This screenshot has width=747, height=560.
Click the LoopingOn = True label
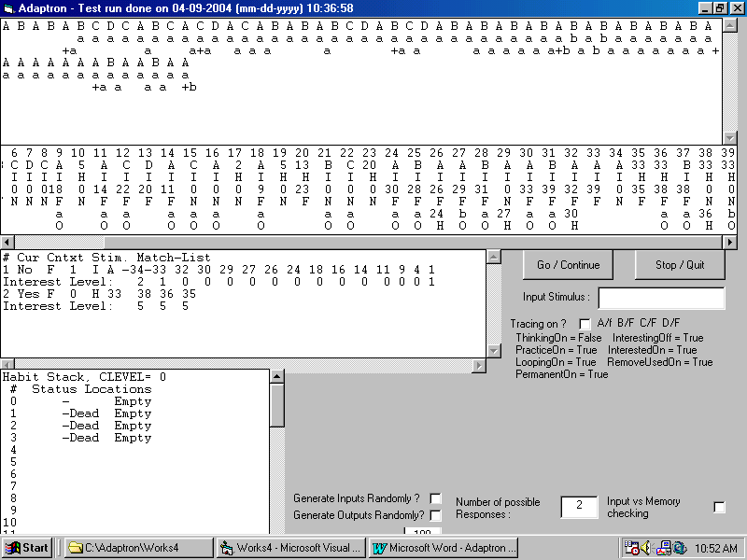click(x=556, y=362)
